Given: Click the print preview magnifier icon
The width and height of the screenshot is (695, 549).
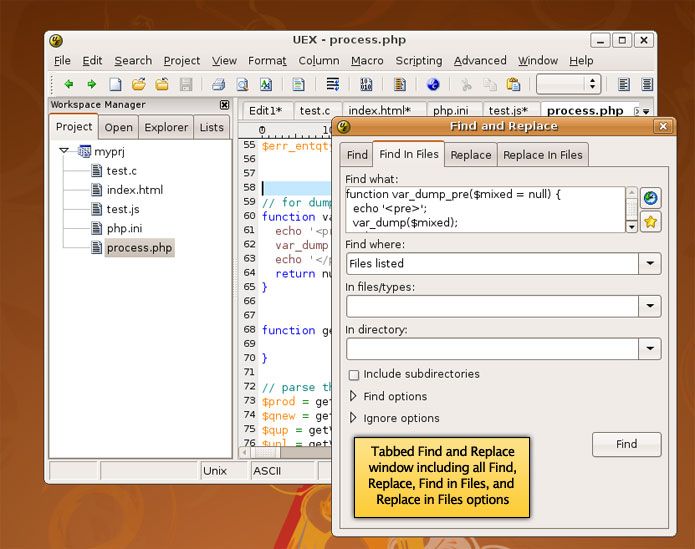Looking at the screenshot, I should 242,84.
